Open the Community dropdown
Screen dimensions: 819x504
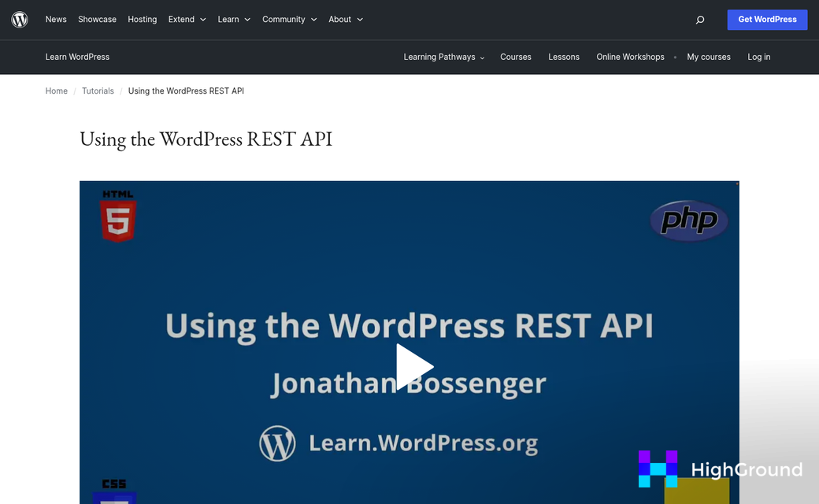(x=284, y=19)
